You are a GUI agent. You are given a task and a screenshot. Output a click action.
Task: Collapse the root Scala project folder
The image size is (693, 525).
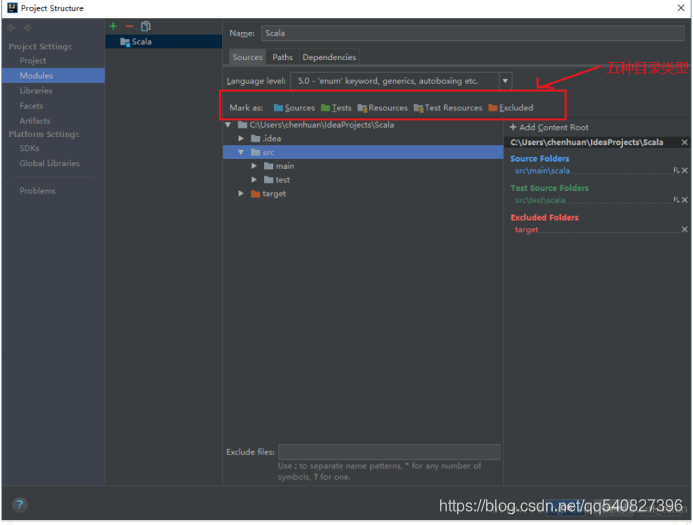(x=228, y=125)
